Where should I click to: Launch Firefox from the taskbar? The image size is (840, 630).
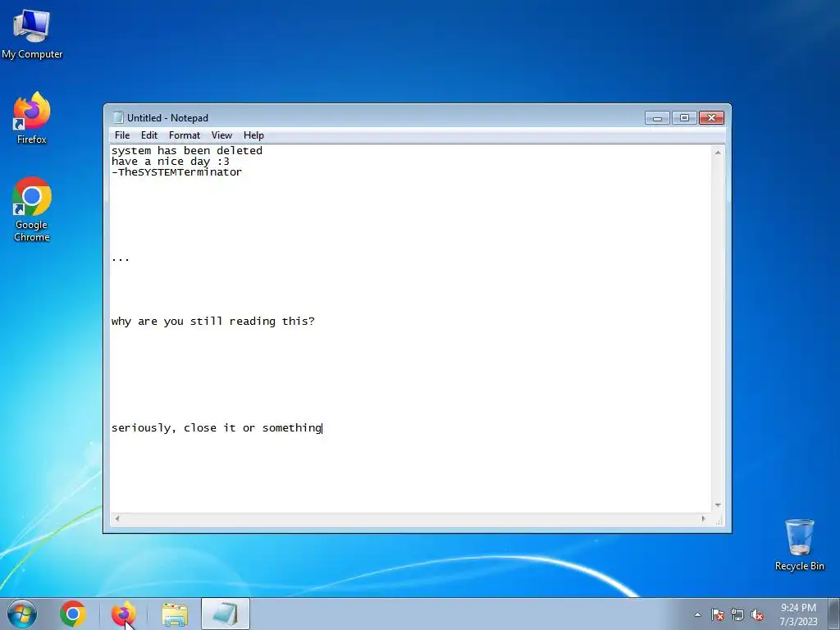click(x=123, y=614)
